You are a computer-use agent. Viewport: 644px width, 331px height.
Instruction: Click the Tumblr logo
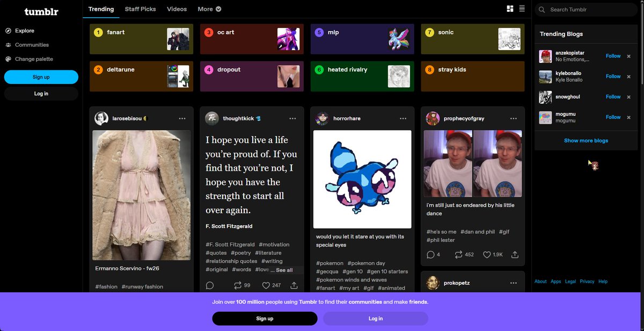point(41,11)
